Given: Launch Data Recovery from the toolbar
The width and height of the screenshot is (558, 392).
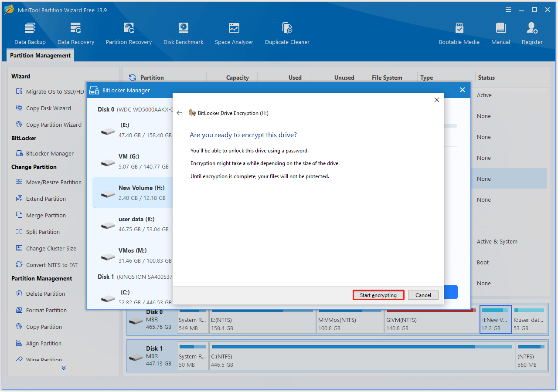Looking at the screenshot, I should [x=76, y=34].
